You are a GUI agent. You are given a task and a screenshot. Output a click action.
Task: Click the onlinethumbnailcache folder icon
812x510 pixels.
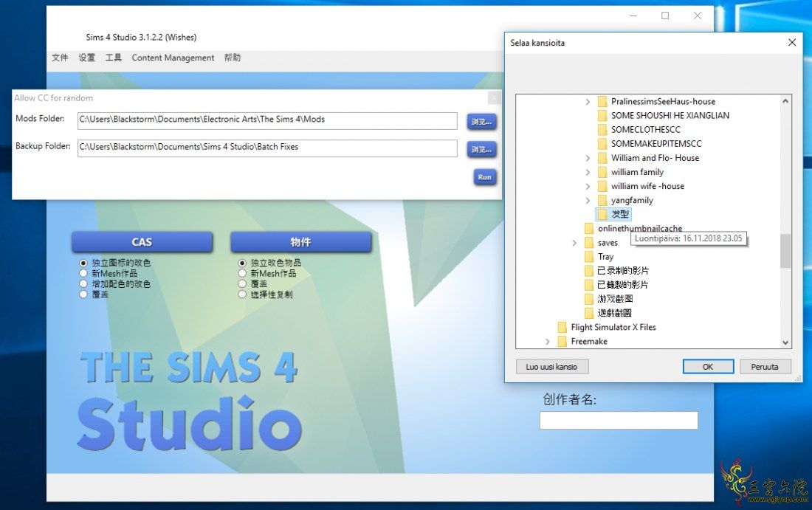pyautogui.click(x=589, y=228)
